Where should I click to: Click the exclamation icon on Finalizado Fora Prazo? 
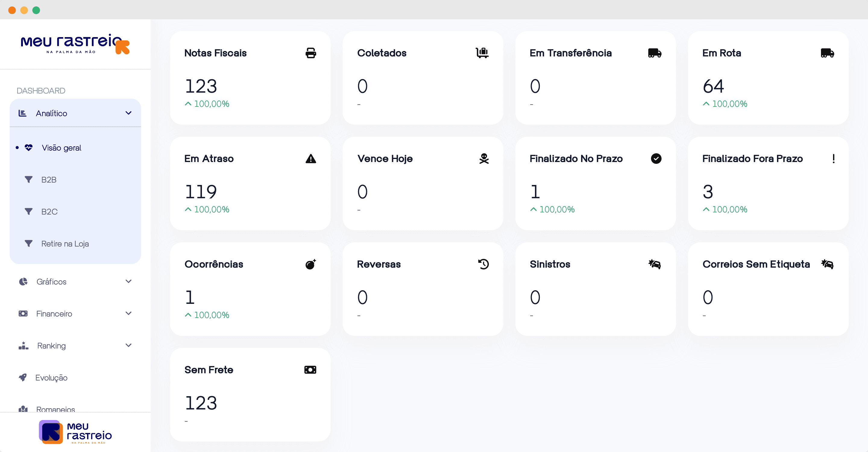pos(833,158)
